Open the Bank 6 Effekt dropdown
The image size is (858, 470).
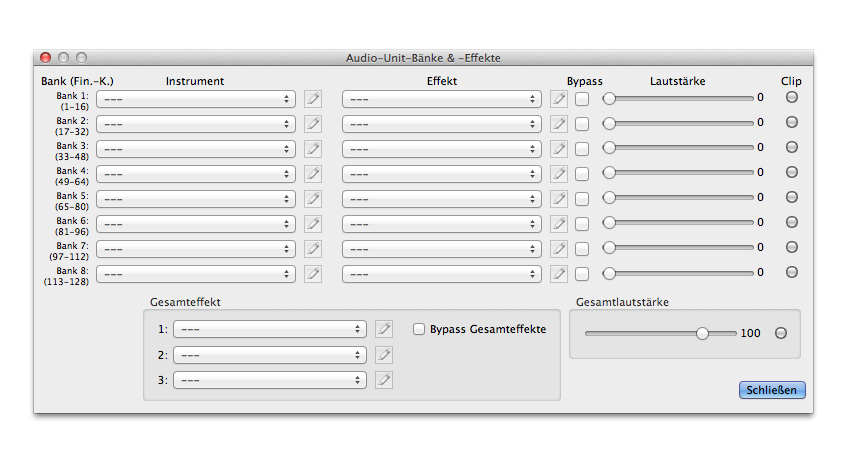tap(442, 224)
